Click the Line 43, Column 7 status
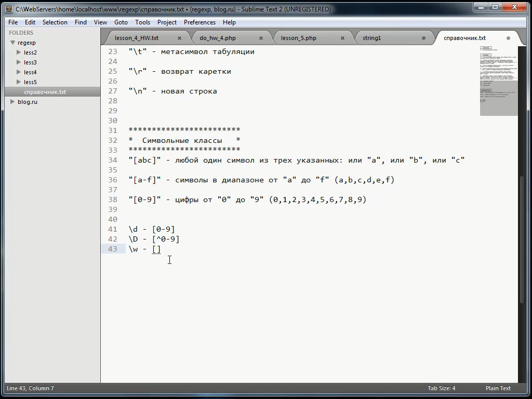The width and height of the screenshot is (532, 399). tap(30, 388)
